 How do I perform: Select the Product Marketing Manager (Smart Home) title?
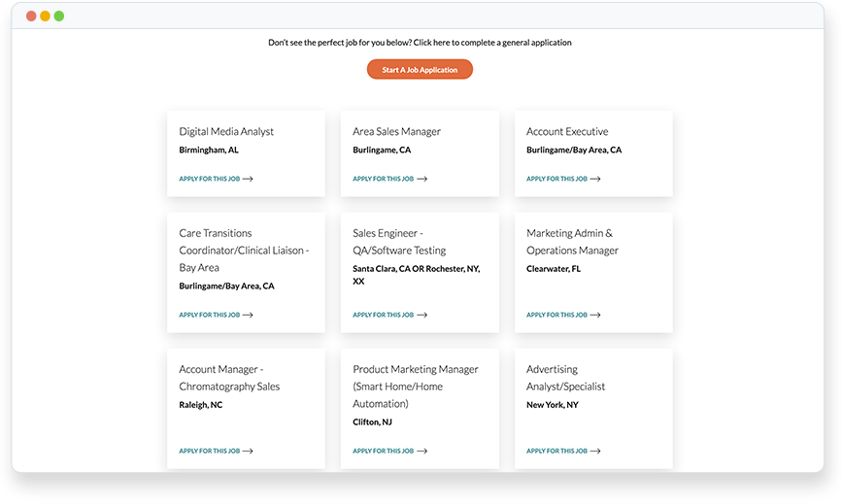pos(415,386)
